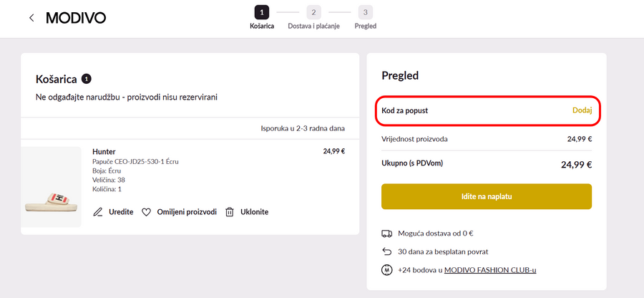Add item to Omiljeni proizvodi
644x298 pixels.
[x=187, y=212]
